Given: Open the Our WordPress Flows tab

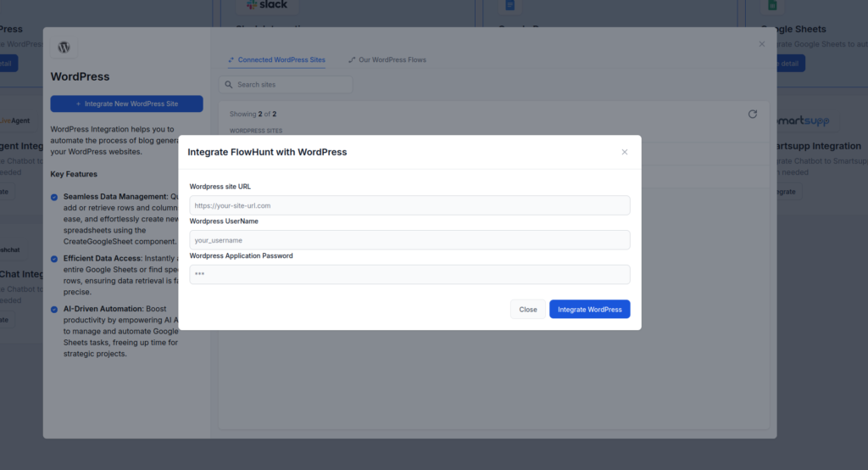Looking at the screenshot, I should click(x=387, y=60).
